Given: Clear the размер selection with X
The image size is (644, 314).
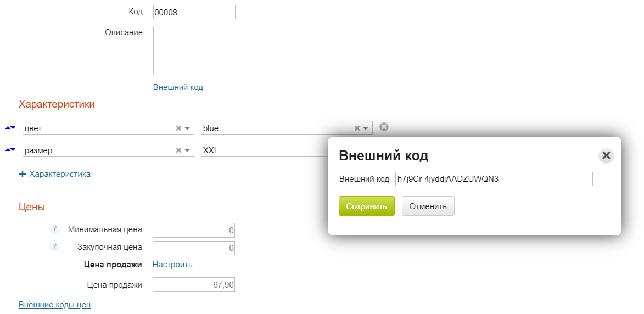Looking at the screenshot, I should [178, 150].
